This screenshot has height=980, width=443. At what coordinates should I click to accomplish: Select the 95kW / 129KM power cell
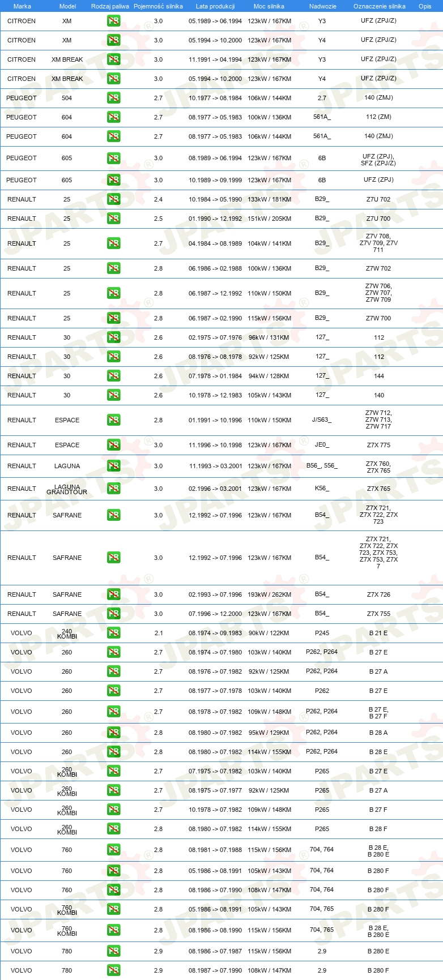click(269, 733)
